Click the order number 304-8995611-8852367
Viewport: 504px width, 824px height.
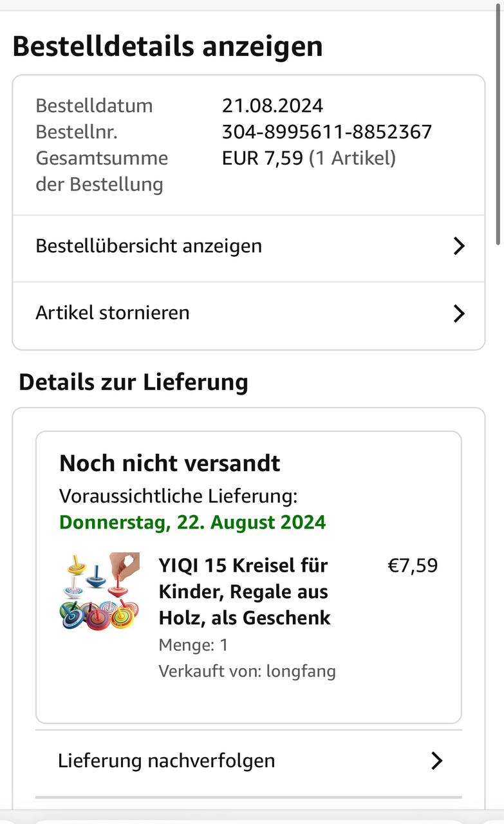click(x=326, y=132)
